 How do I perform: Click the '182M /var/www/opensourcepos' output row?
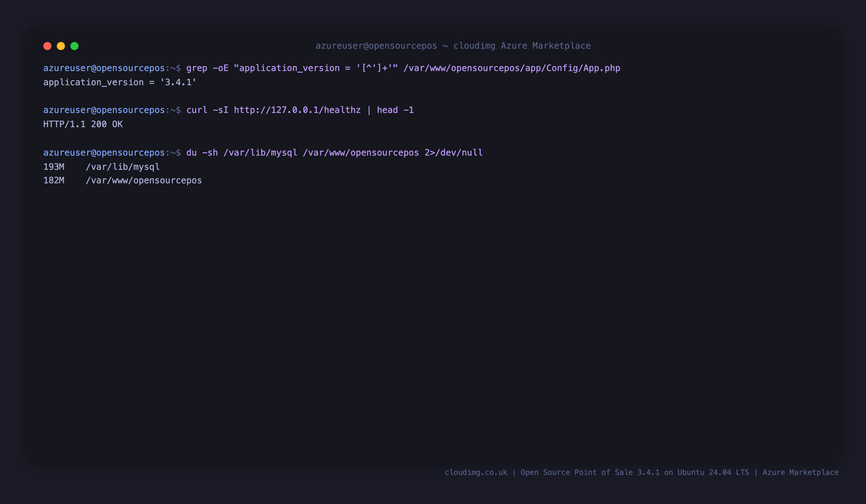pos(123,180)
